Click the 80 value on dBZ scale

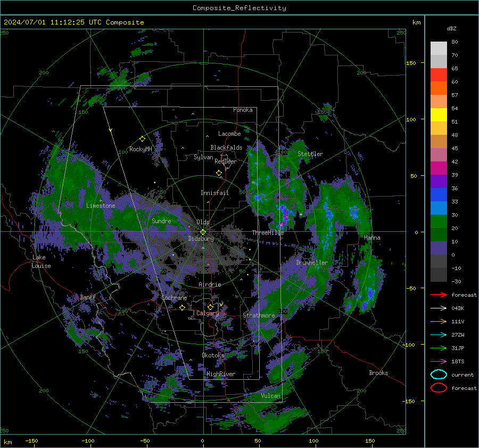(455, 42)
